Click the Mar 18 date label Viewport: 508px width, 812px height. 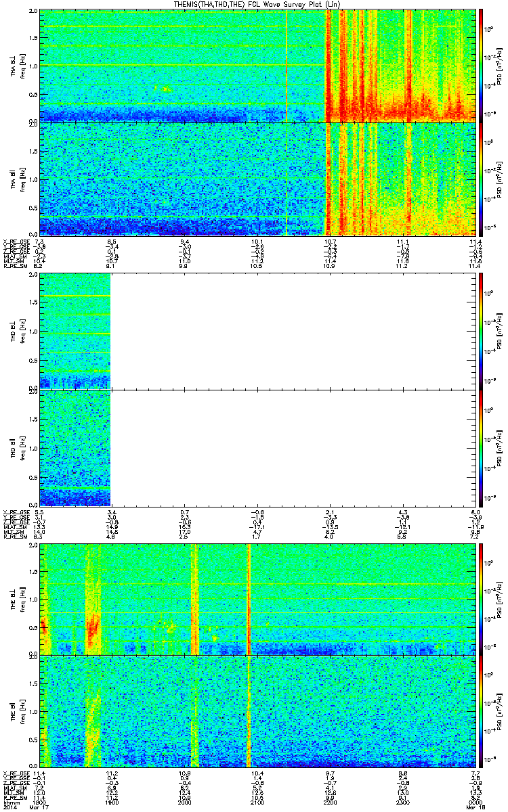(474, 808)
